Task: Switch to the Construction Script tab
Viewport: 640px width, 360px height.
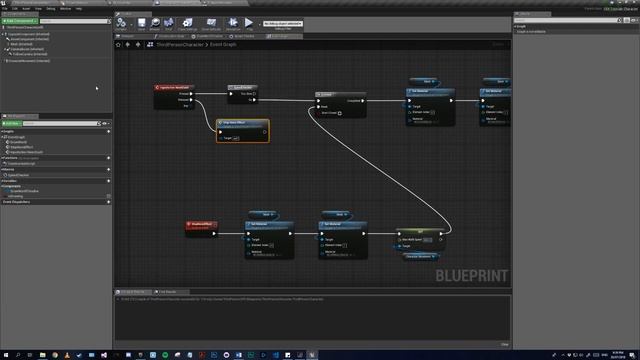Action: point(170,36)
